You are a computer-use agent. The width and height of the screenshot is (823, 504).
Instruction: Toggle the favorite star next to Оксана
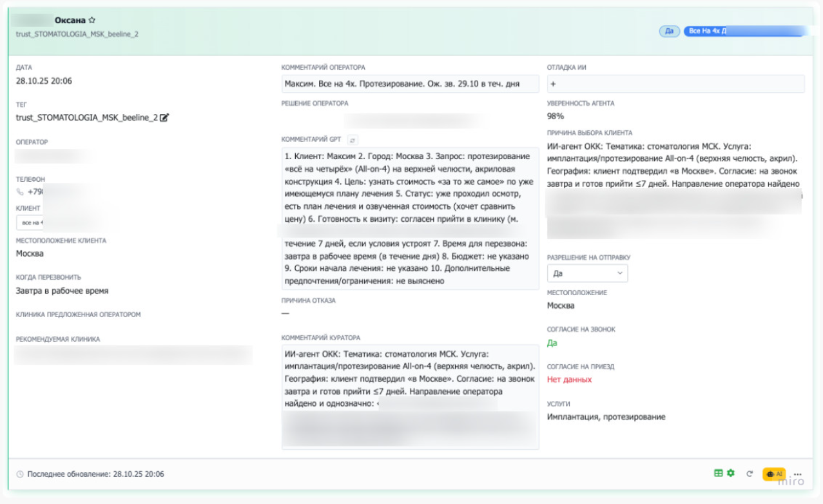92,19
